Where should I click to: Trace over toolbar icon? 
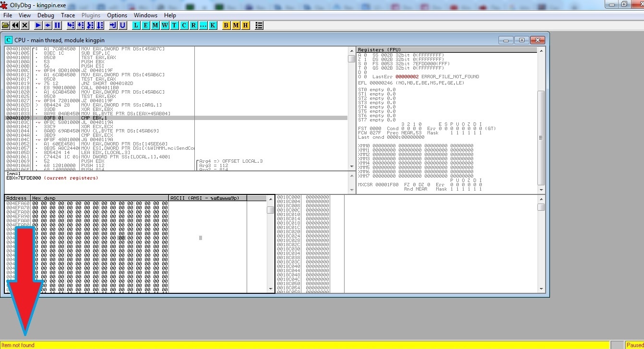coord(99,25)
